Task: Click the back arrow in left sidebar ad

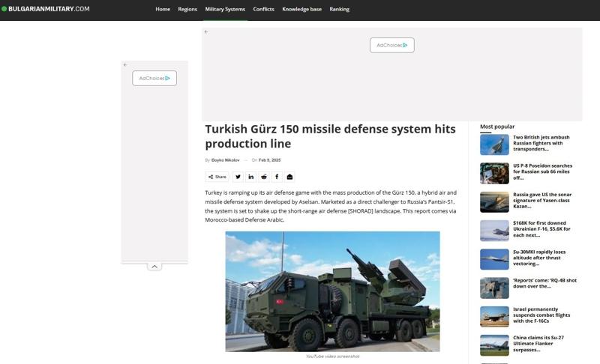Action: click(125, 65)
